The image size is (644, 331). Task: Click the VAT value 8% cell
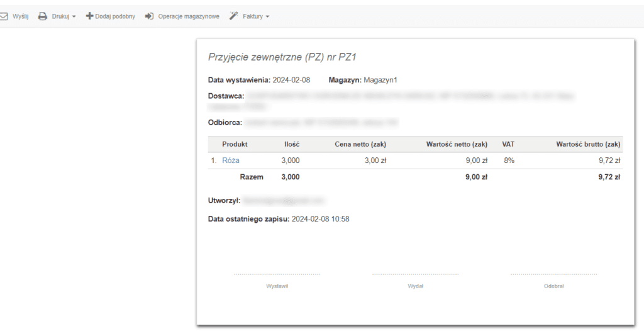pos(509,160)
